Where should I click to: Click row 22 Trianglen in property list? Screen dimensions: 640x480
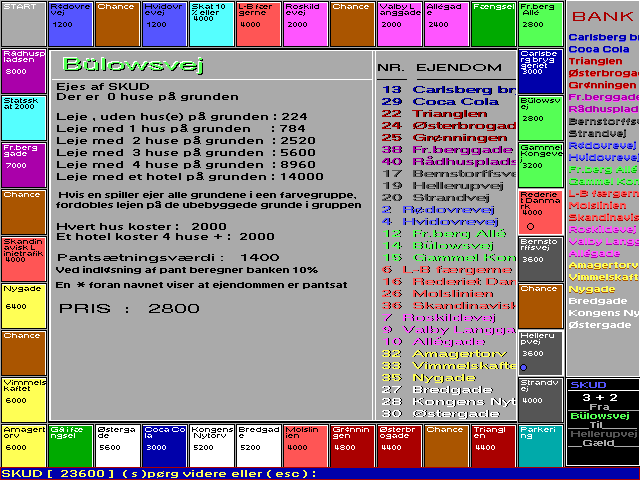click(x=434, y=113)
